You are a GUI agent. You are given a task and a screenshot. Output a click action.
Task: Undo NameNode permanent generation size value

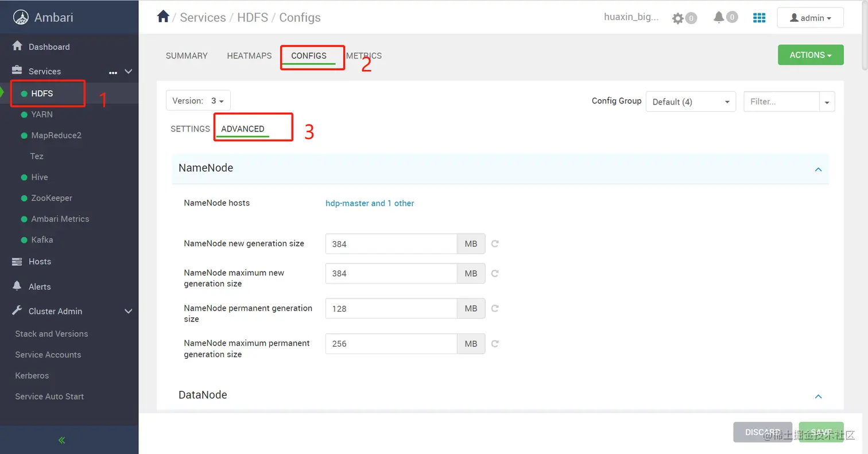pyautogui.click(x=495, y=308)
